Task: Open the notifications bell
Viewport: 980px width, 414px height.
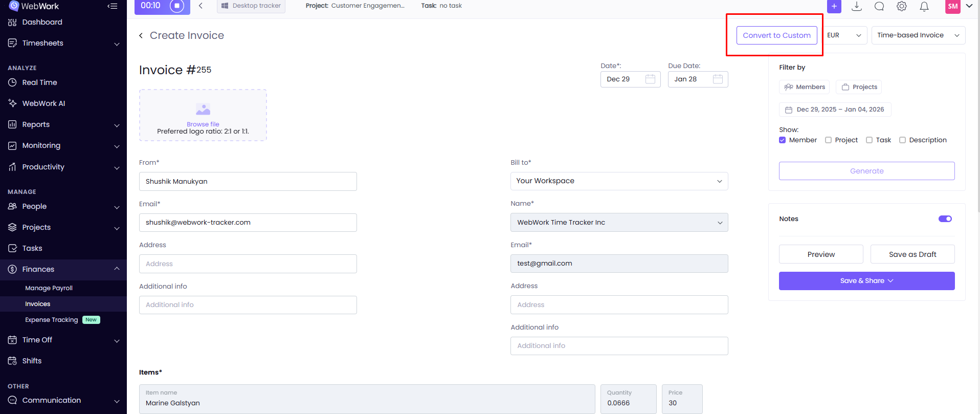Action: point(924,6)
